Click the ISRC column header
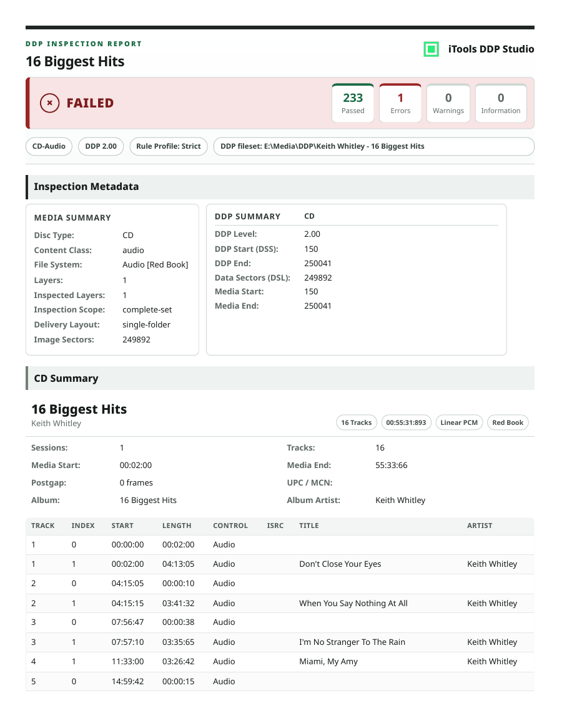The height and width of the screenshot is (728, 562). click(x=275, y=526)
